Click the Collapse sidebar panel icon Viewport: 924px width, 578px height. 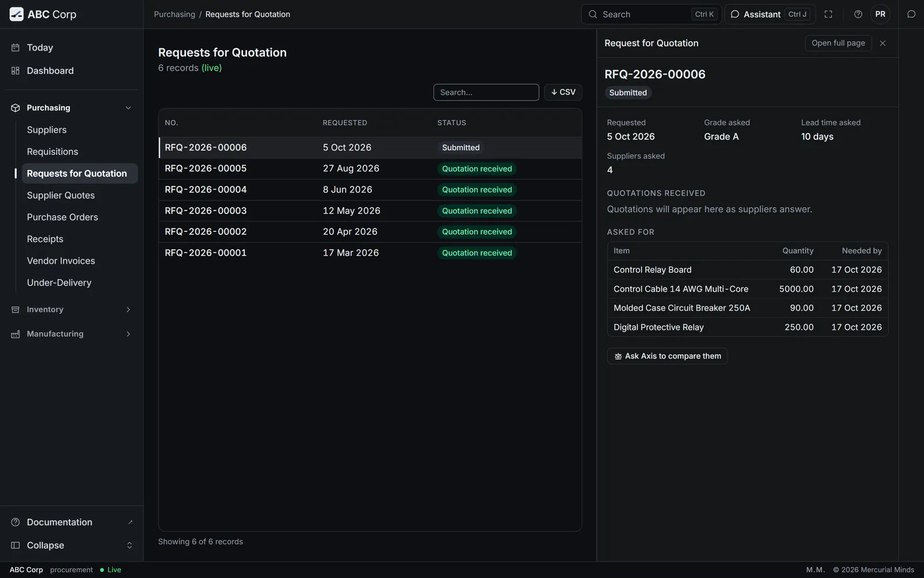[16, 545]
